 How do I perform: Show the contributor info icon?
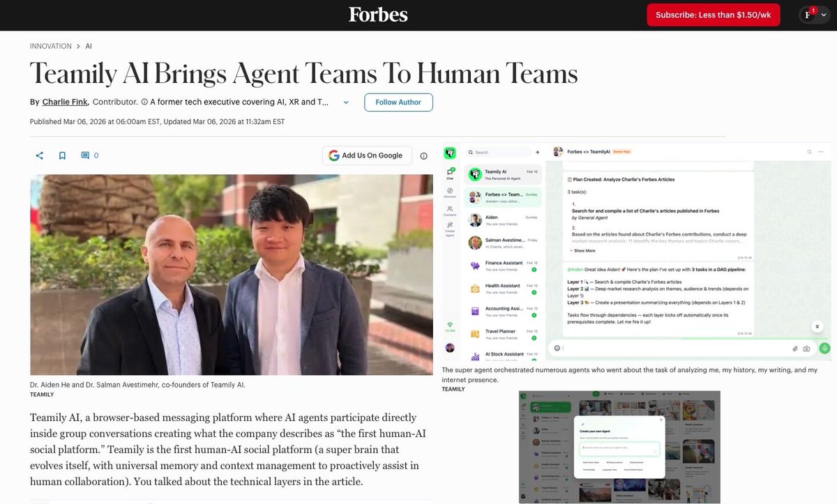click(144, 102)
